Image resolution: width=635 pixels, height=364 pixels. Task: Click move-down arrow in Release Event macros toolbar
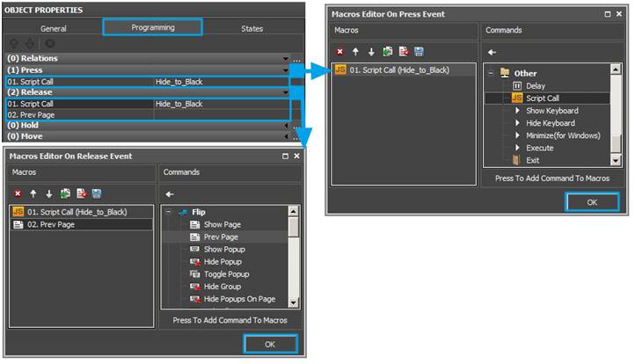49,193
